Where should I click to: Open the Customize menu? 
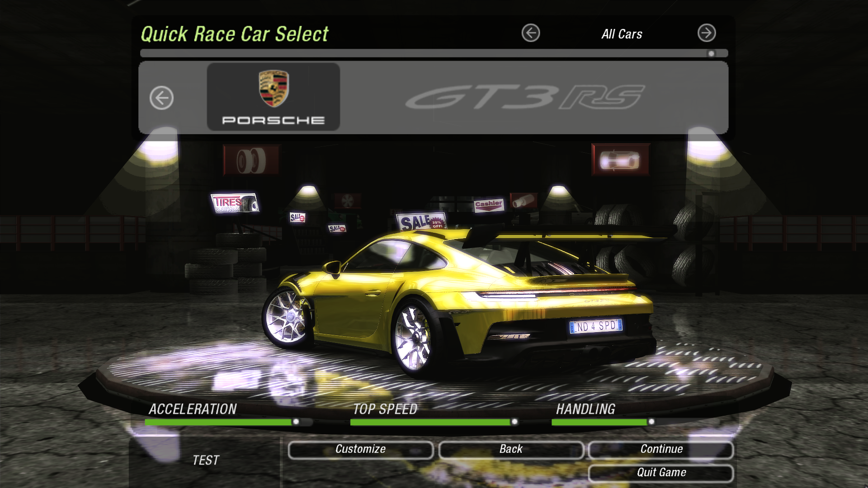(x=360, y=450)
